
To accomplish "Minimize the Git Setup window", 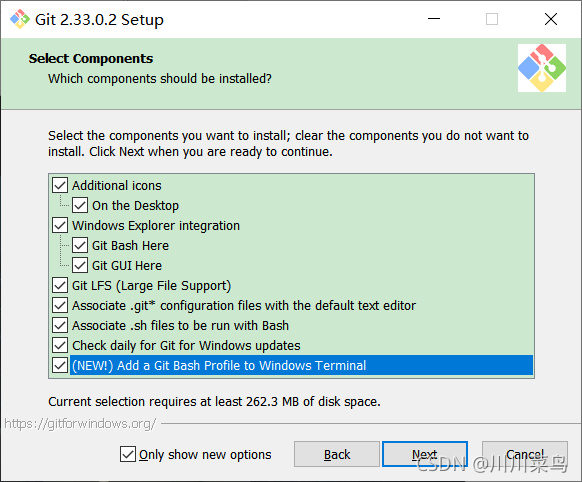I will [x=434, y=19].
